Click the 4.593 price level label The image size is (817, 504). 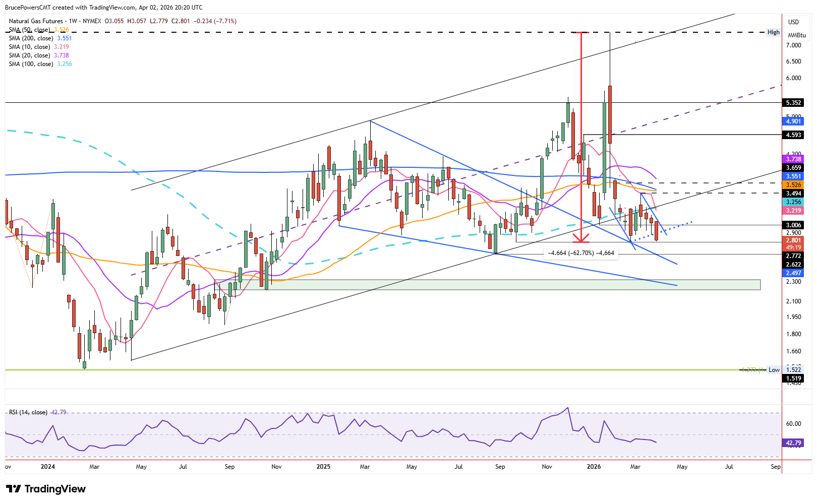click(793, 135)
